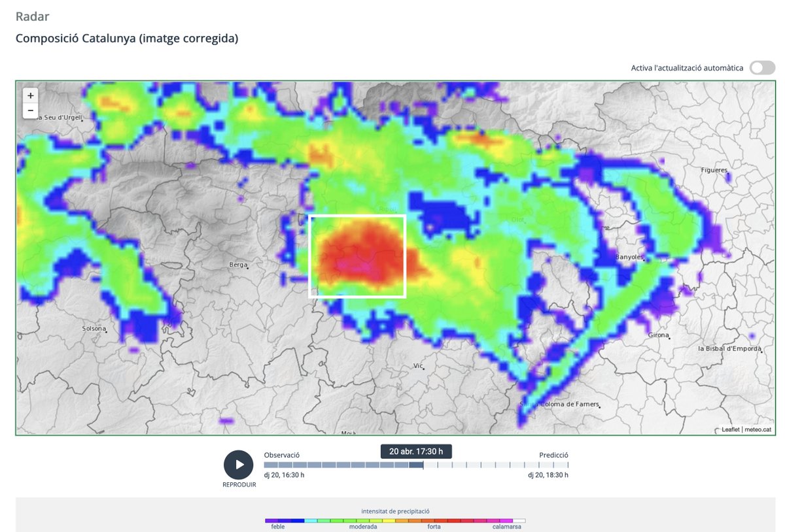This screenshot has width=785, height=532.
Task: Click the 'dj 20, 18:30 h' end time
Action: tap(548, 475)
